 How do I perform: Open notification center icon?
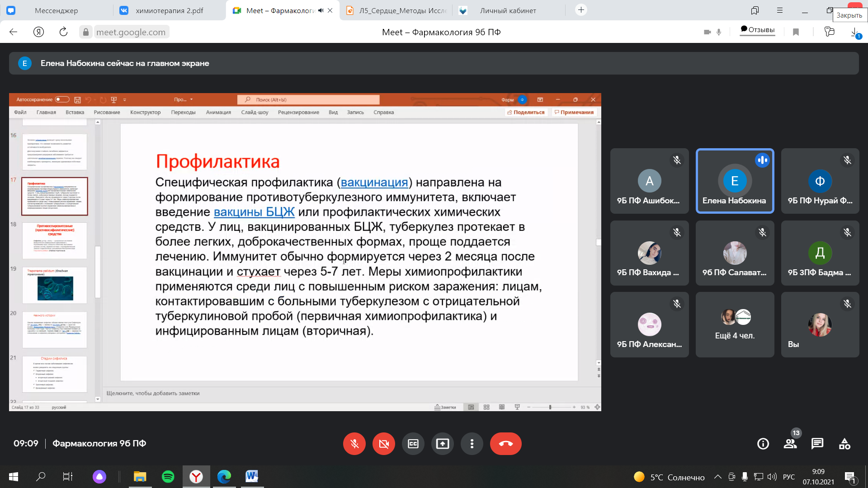pos(850,478)
